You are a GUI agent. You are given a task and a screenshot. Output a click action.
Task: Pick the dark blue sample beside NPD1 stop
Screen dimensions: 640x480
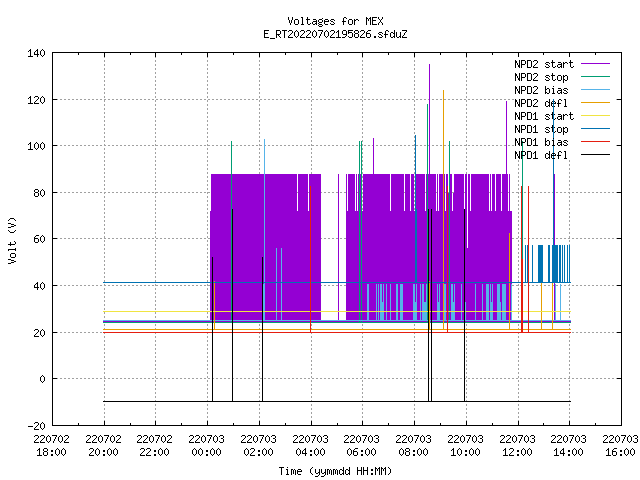tap(596, 129)
